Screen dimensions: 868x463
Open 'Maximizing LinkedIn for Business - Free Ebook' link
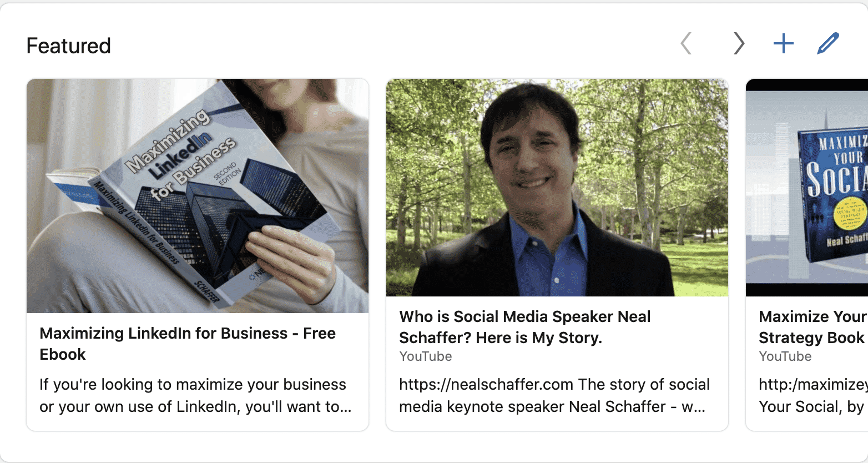[x=186, y=344]
